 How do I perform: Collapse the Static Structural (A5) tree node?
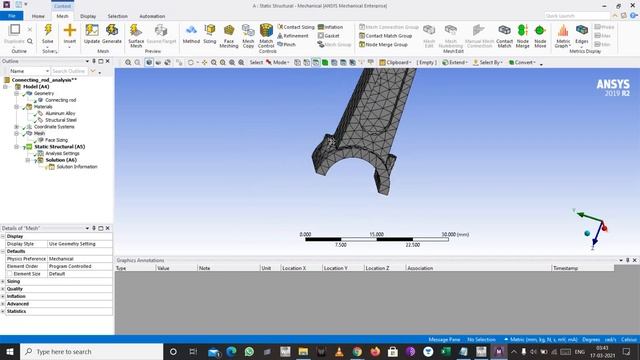point(16,147)
